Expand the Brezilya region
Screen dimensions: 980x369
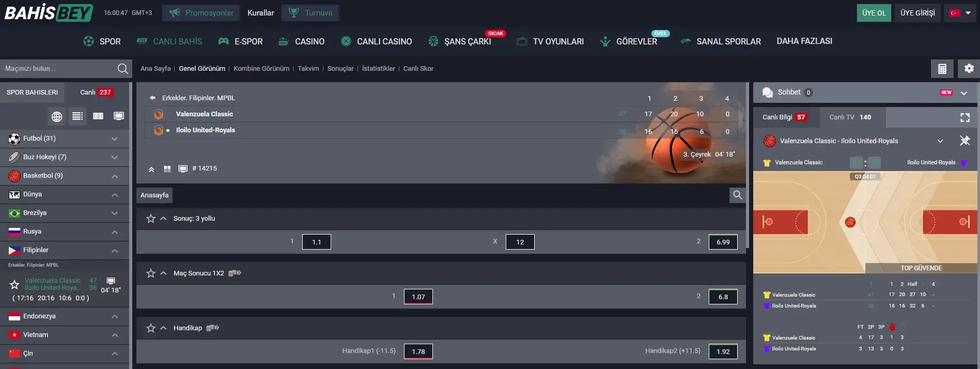click(115, 213)
